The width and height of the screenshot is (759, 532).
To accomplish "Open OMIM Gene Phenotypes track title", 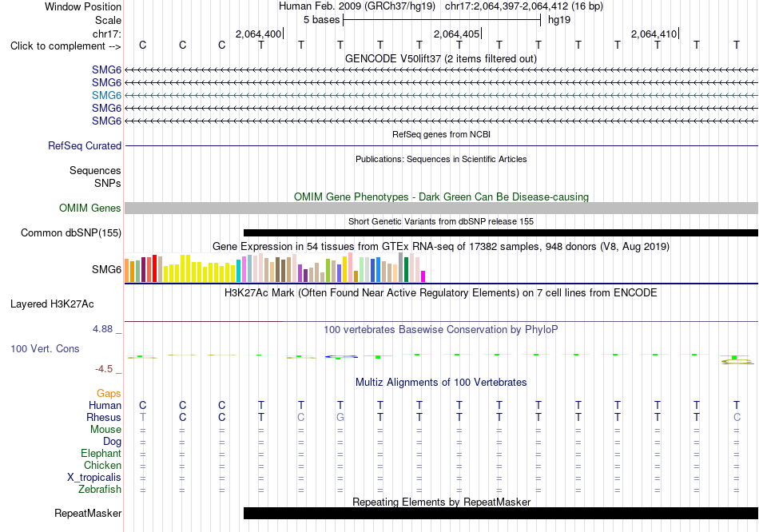I will 441,197.
